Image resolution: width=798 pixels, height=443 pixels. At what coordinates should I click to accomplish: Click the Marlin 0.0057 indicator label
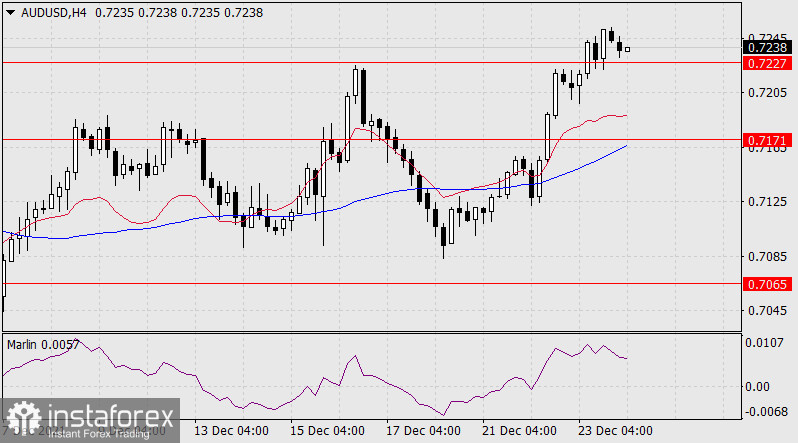(x=43, y=345)
